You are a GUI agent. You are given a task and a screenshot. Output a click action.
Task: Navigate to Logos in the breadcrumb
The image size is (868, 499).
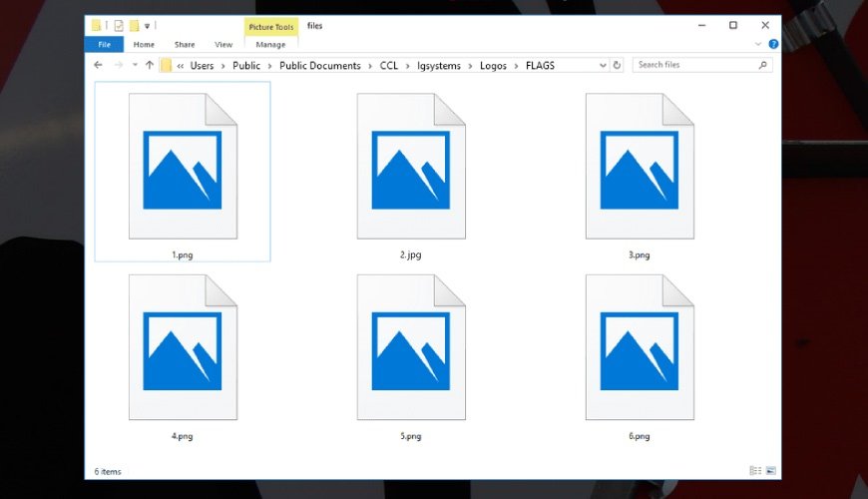pyautogui.click(x=493, y=65)
